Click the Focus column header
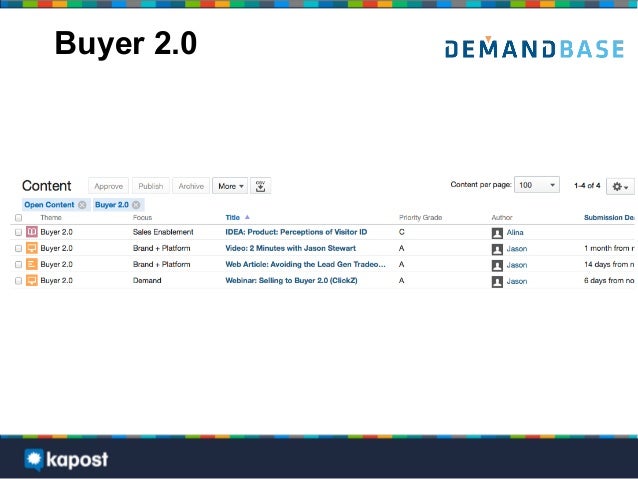 point(142,217)
